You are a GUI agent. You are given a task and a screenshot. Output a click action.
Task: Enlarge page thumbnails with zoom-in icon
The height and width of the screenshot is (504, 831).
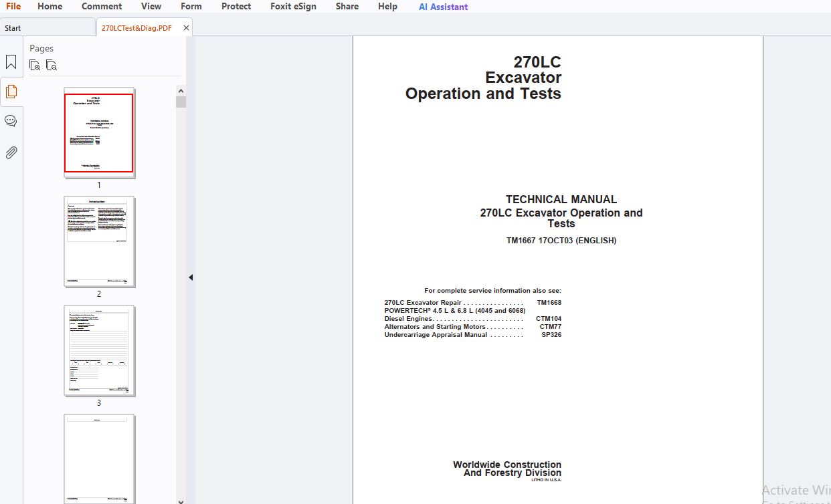tap(35, 65)
